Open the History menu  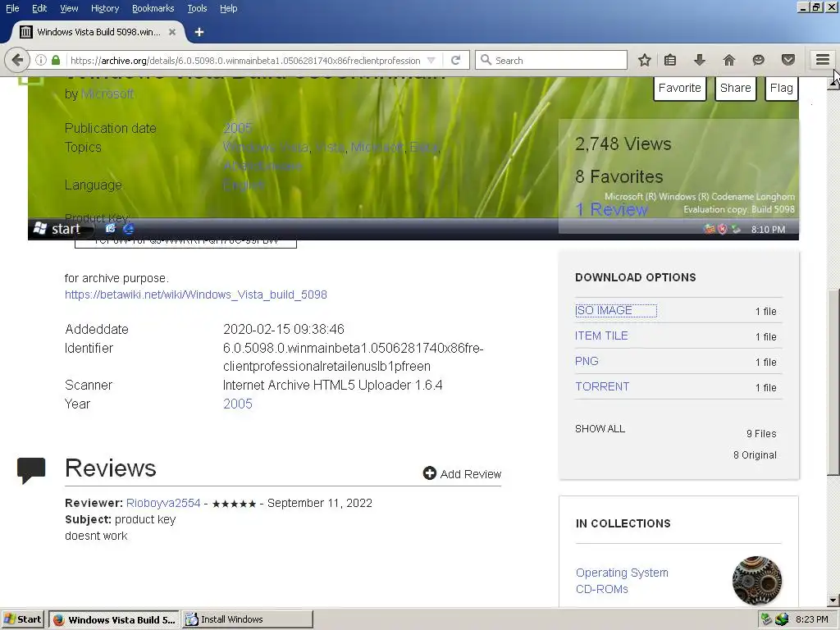105,8
